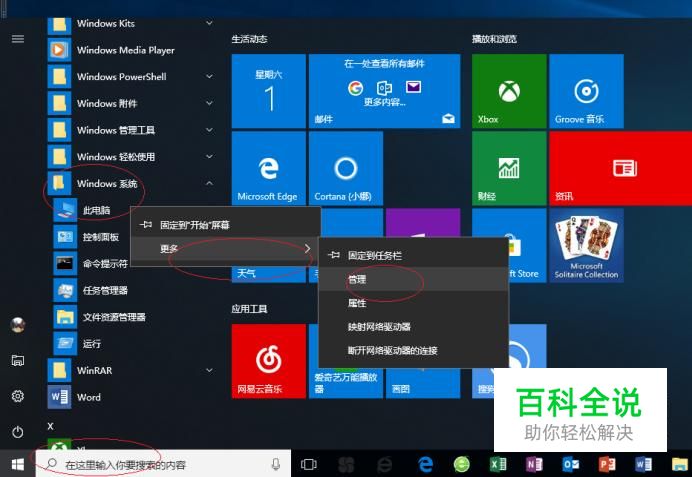
Task: Open the 网易云音乐 tile
Action: [x=268, y=361]
